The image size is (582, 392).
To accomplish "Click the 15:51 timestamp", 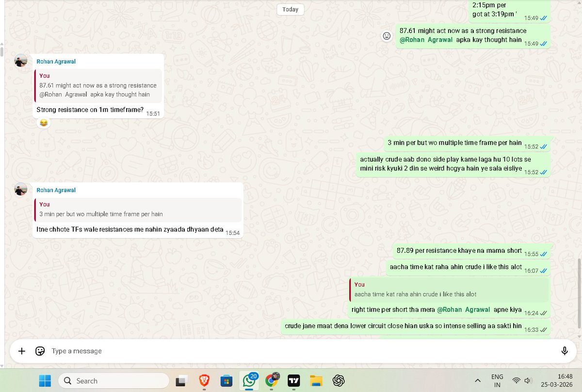I will 153,114.
